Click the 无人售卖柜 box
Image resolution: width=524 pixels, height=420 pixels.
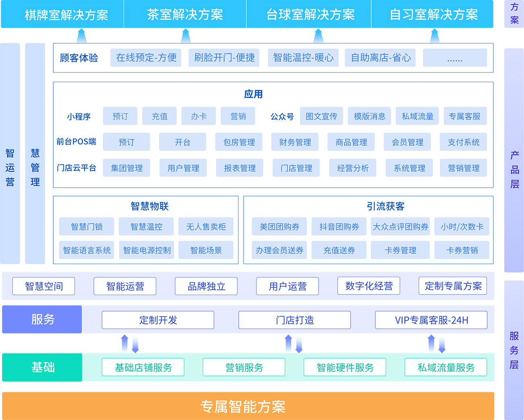[x=206, y=227]
